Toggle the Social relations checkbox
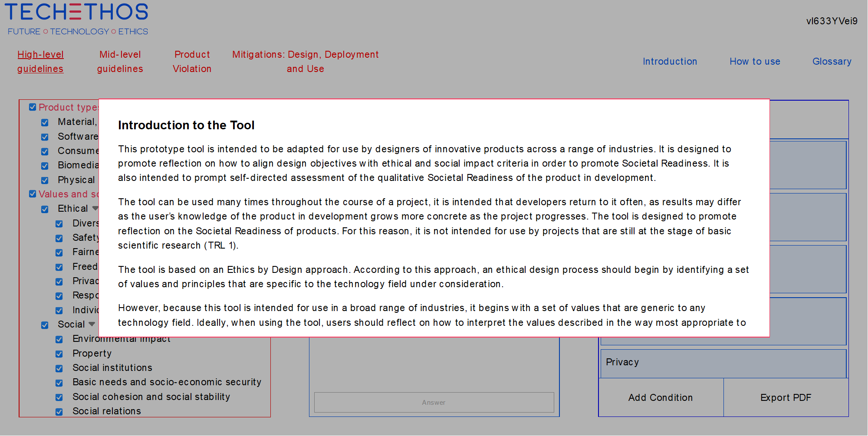Viewport: 868px width, 436px height. pyautogui.click(x=59, y=412)
